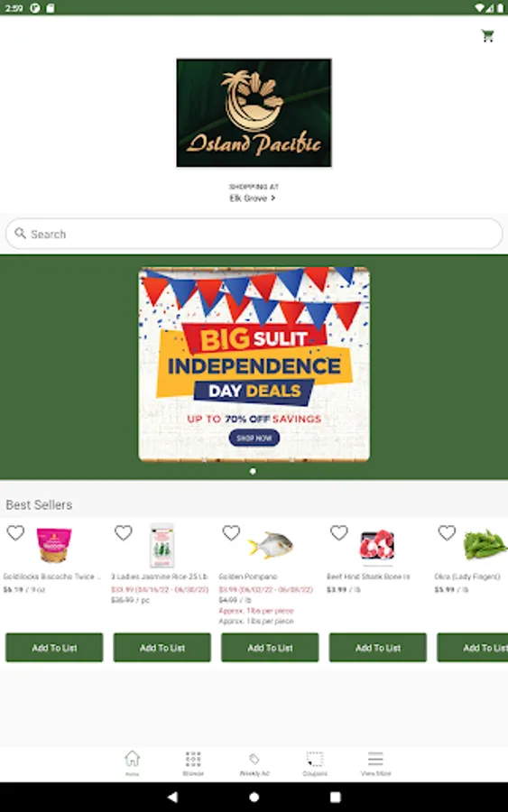Image resolution: width=508 pixels, height=812 pixels.
Task: Tap the Android recent apps square
Action: tap(335, 797)
